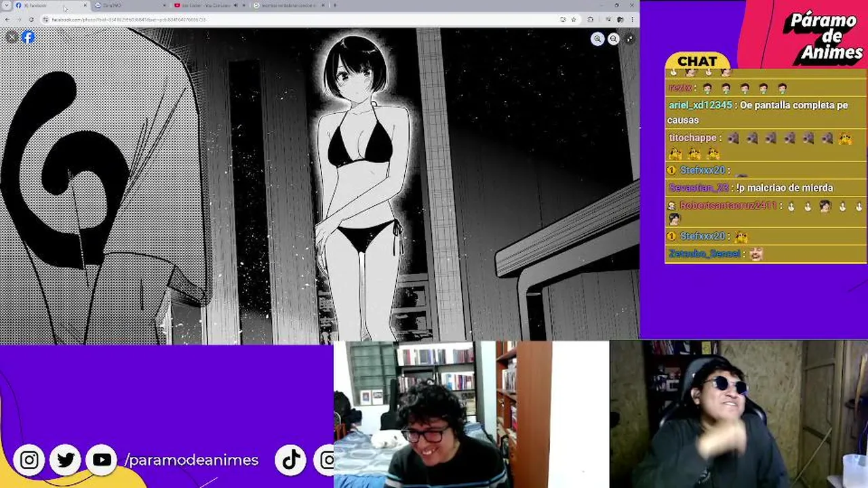Close the YouTube tab
868x488 pixels.
243,5
